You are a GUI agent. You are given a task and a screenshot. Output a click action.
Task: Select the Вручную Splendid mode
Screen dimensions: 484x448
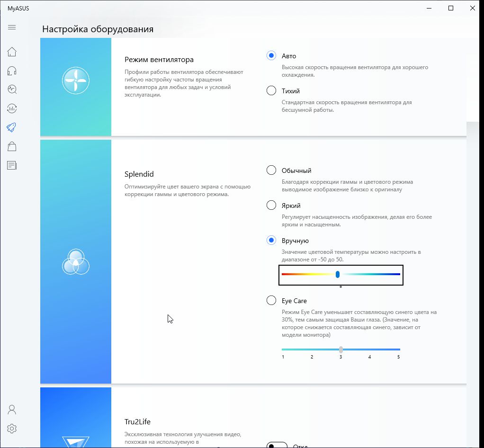tap(271, 240)
